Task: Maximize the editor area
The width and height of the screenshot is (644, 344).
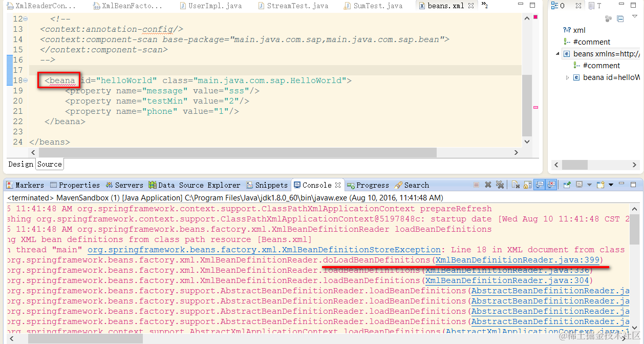Action: [x=532, y=6]
